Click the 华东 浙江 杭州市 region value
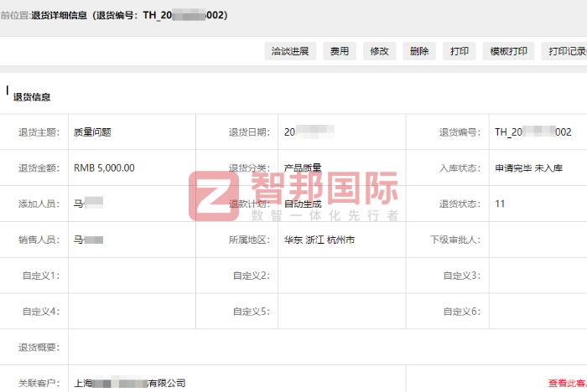 point(319,240)
